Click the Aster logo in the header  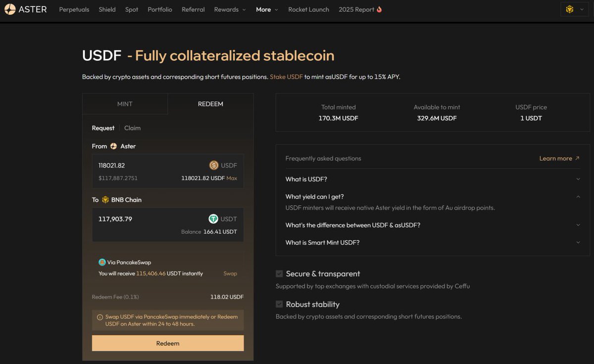tap(25, 9)
